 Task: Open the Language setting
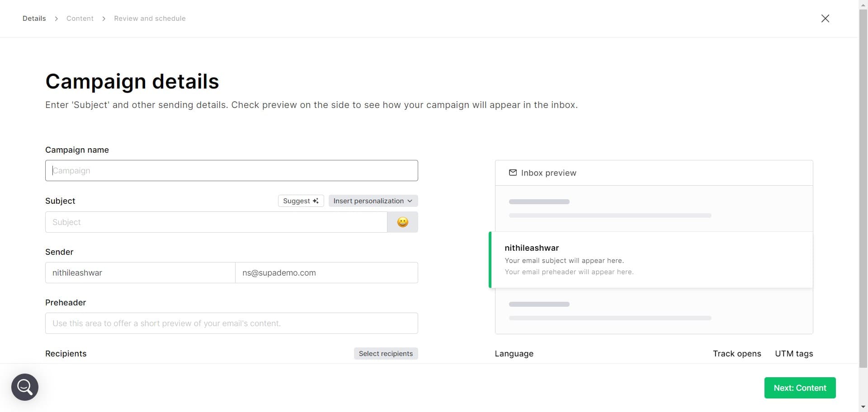514,353
